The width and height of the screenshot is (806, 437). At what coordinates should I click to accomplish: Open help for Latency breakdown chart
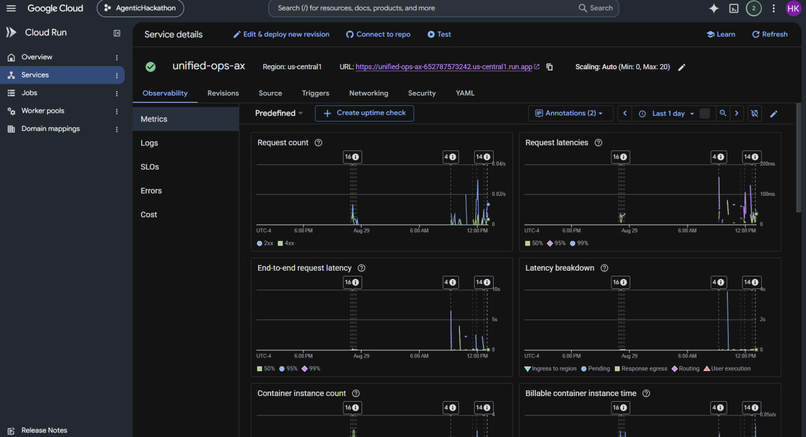pyautogui.click(x=604, y=268)
